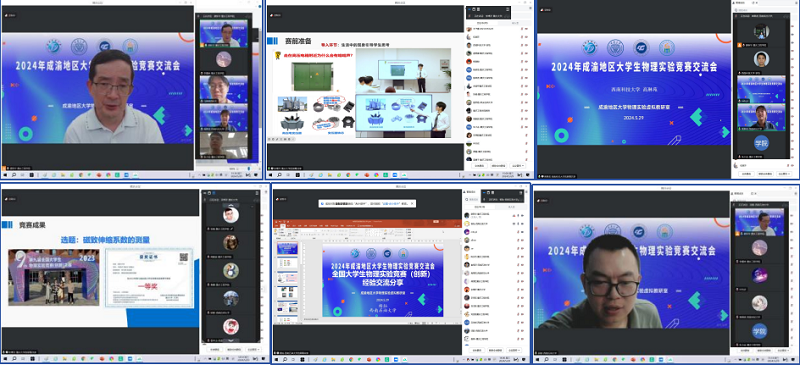
Task: Open Windows Start in the 赛前准备 slide window
Action: [x=270, y=175]
